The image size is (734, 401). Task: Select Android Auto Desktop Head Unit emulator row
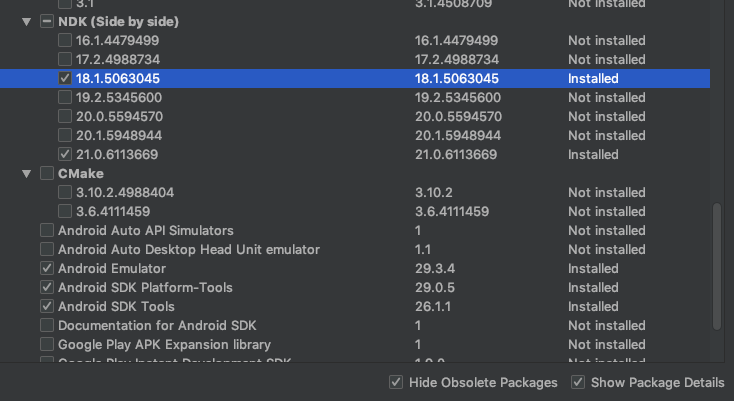(300, 249)
